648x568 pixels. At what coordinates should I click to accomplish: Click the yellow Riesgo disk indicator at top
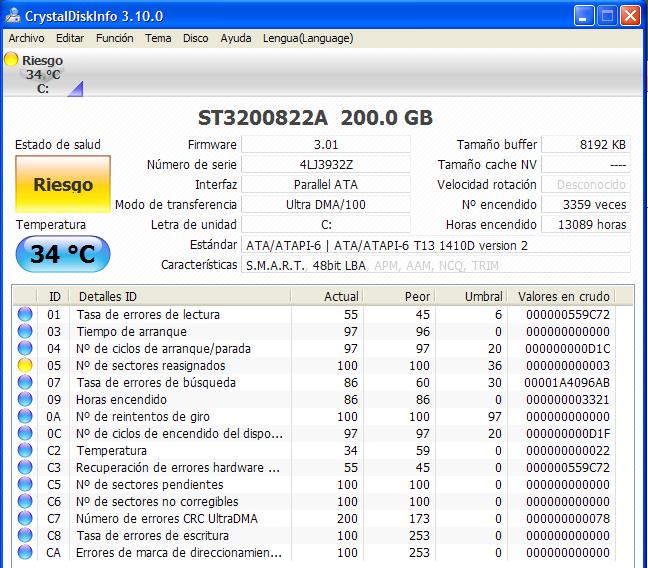pos(11,60)
